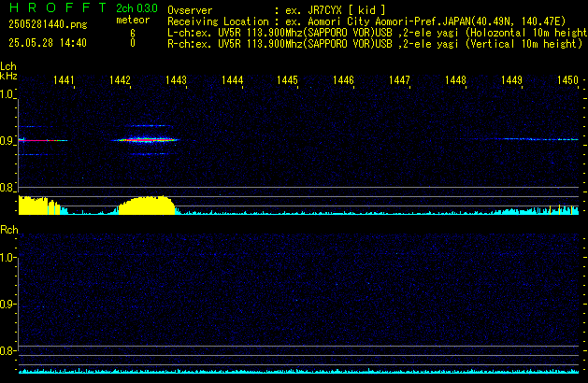Click the Rch 0.9 kHz axis label
This screenshot has height=383, width=588.
(x=7, y=304)
